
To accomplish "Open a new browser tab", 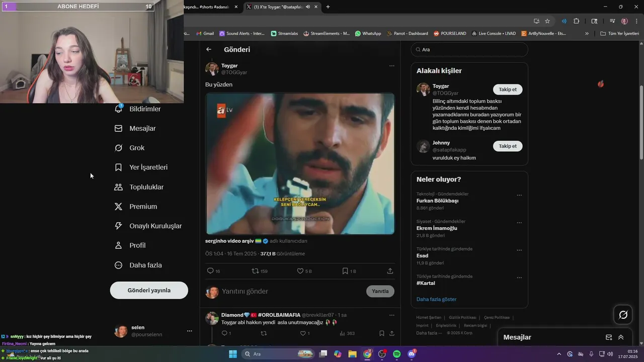I will tap(328, 7).
